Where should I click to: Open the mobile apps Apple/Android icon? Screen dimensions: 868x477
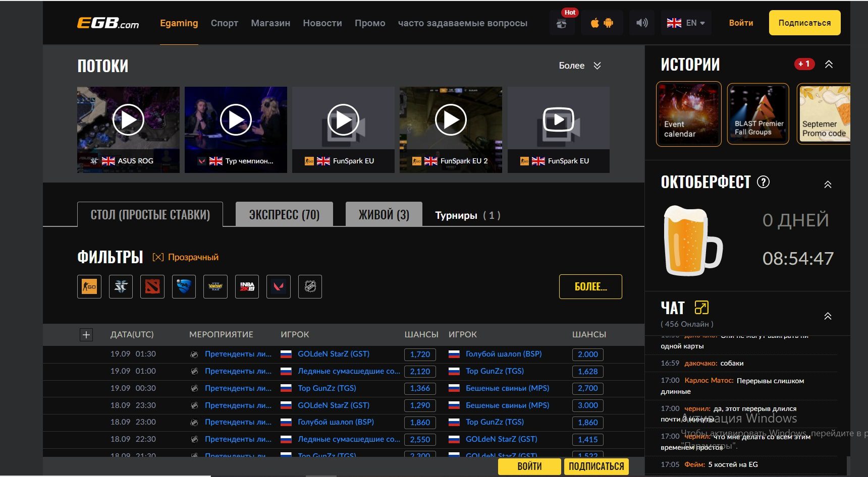(602, 23)
